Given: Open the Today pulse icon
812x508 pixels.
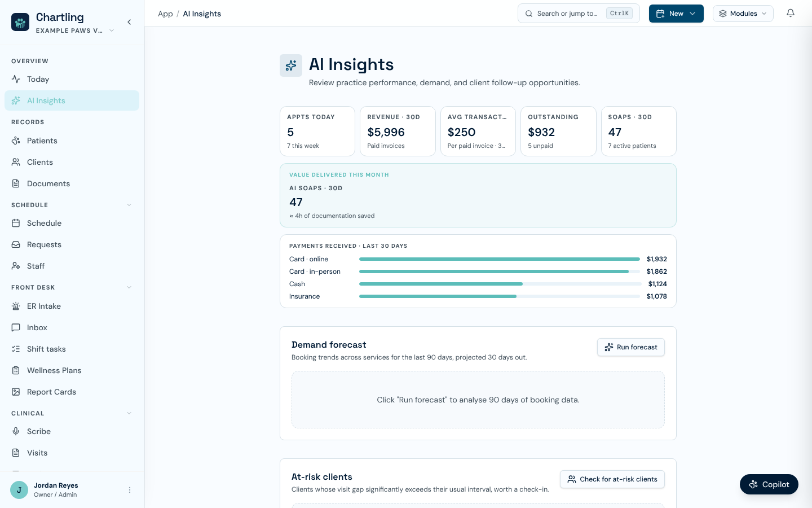Looking at the screenshot, I should point(16,79).
